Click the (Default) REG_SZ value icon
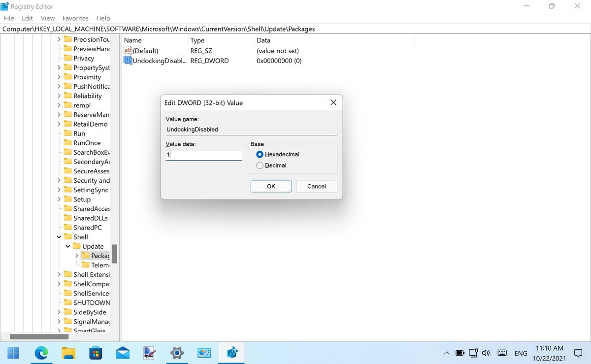The width and height of the screenshot is (591, 364). click(x=128, y=51)
